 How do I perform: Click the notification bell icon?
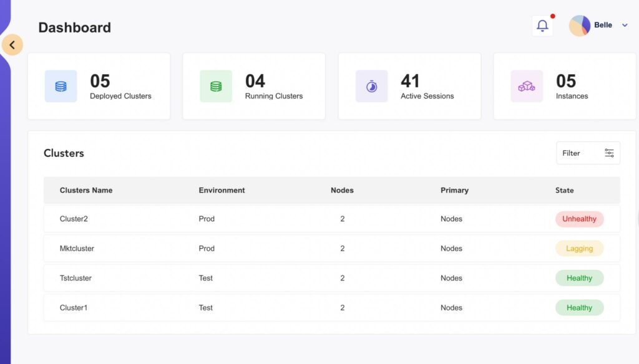(x=542, y=26)
